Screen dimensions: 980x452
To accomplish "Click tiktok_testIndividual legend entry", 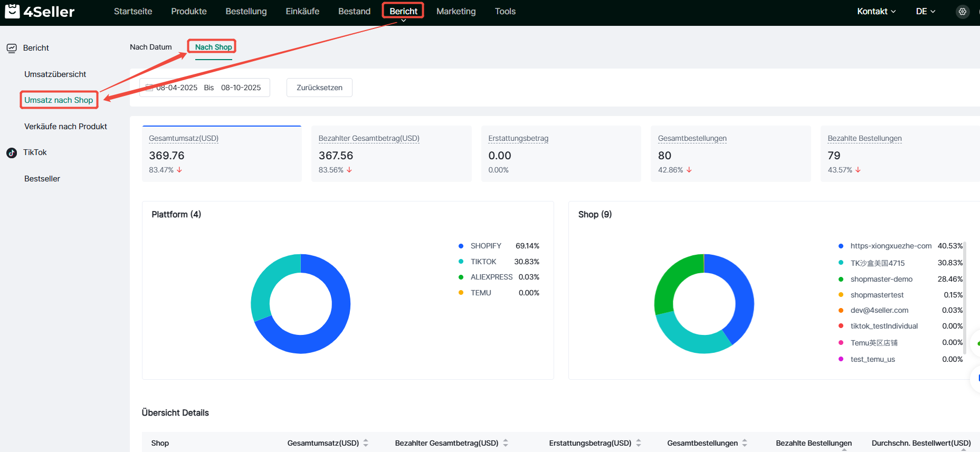I will pos(884,326).
